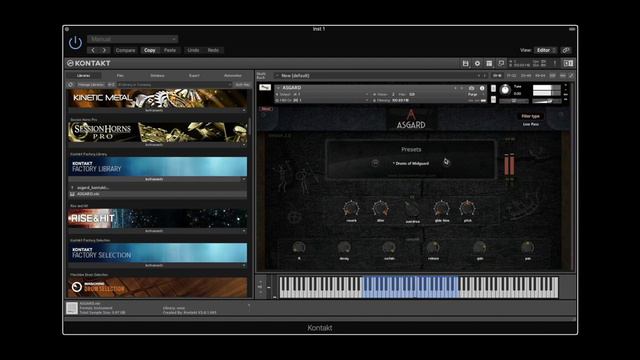Select the 17-32 rack page button
The height and width of the screenshot is (360, 640).
click(511, 76)
